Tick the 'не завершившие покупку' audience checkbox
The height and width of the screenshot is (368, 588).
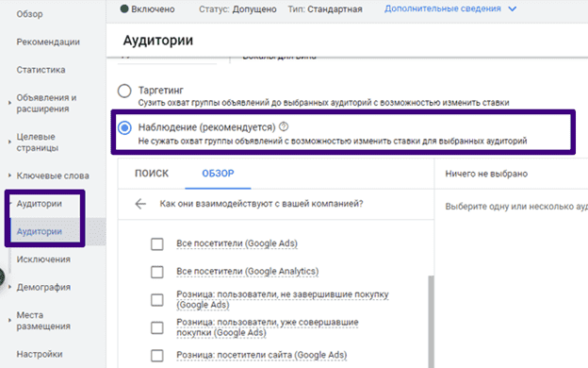pyautogui.click(x=156, y=300)
